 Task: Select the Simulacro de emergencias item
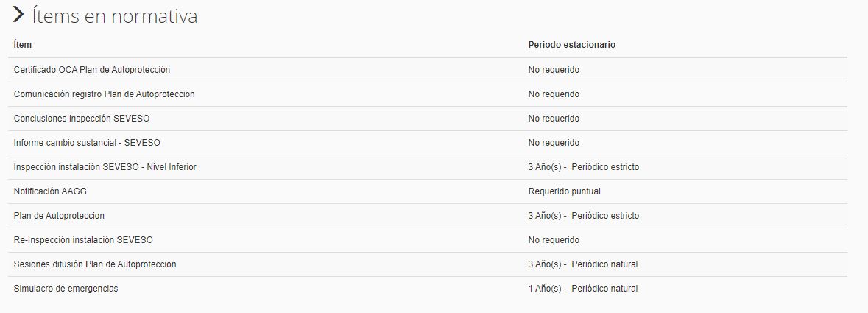pyautogui.click(x=66, y=289)
